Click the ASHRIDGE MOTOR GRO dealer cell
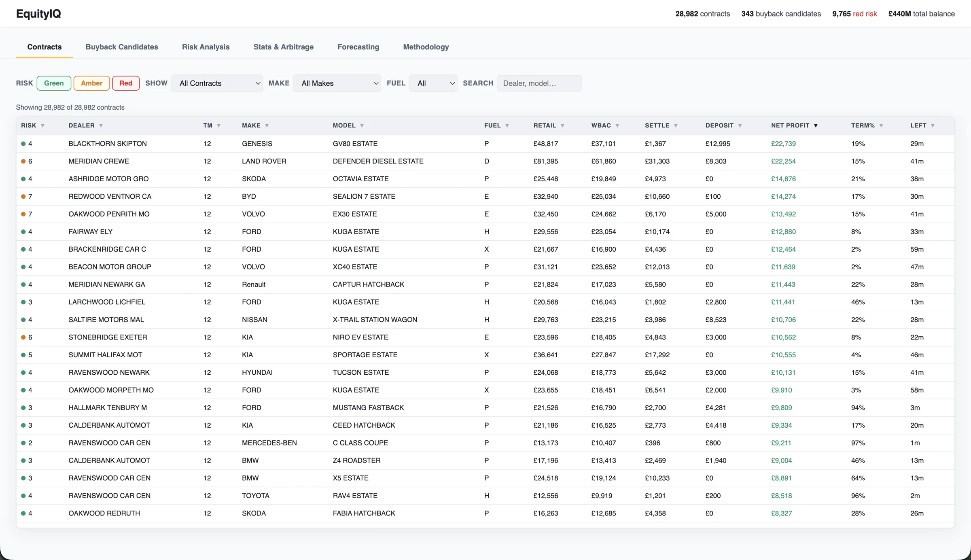971x560 pixels. 108,179
